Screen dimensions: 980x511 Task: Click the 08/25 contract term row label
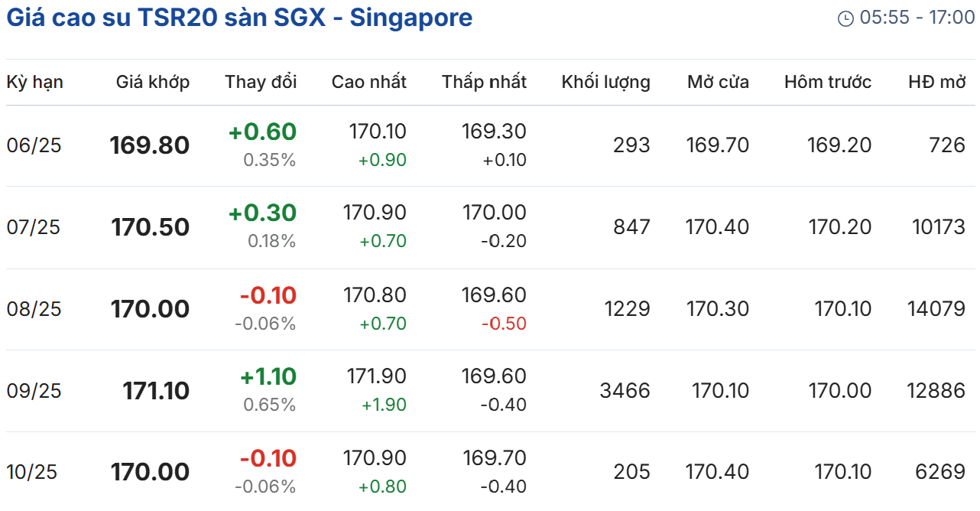(34, 309)
